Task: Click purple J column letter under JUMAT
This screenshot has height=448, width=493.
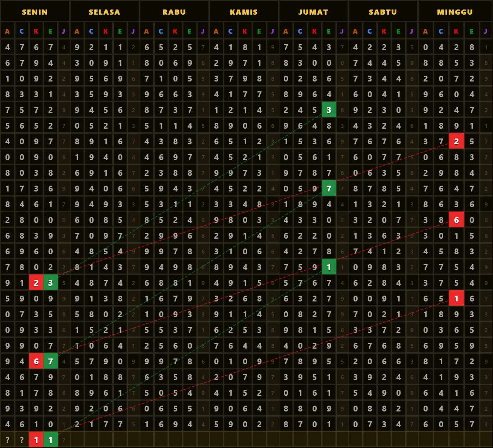Action: click(x=342, y=31)
